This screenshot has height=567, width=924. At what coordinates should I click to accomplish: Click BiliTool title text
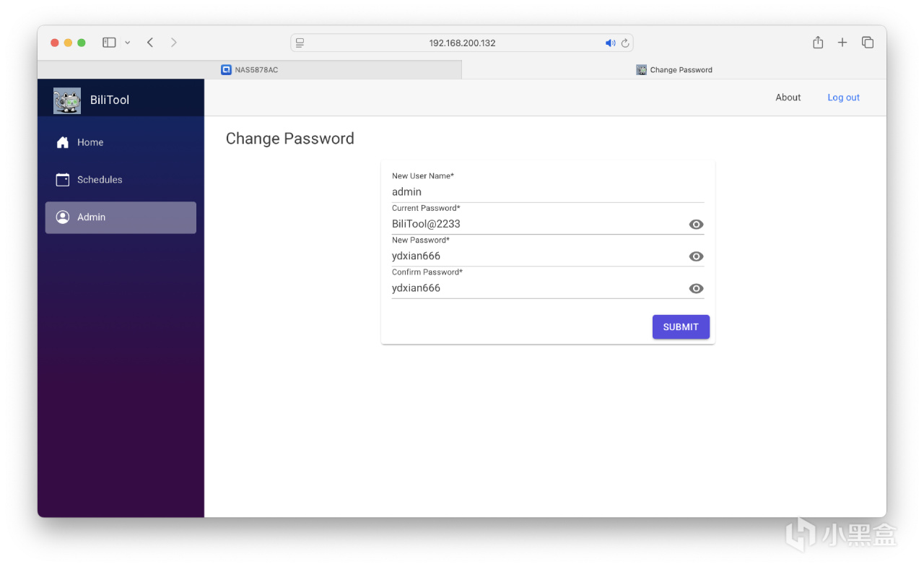pyautogui.click(x=110, y=100)
